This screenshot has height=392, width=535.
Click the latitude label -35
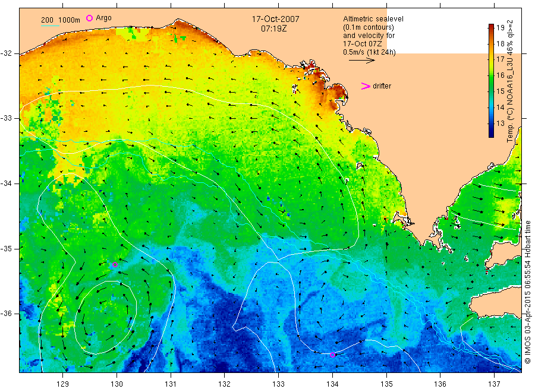click(x=6, y=249)
